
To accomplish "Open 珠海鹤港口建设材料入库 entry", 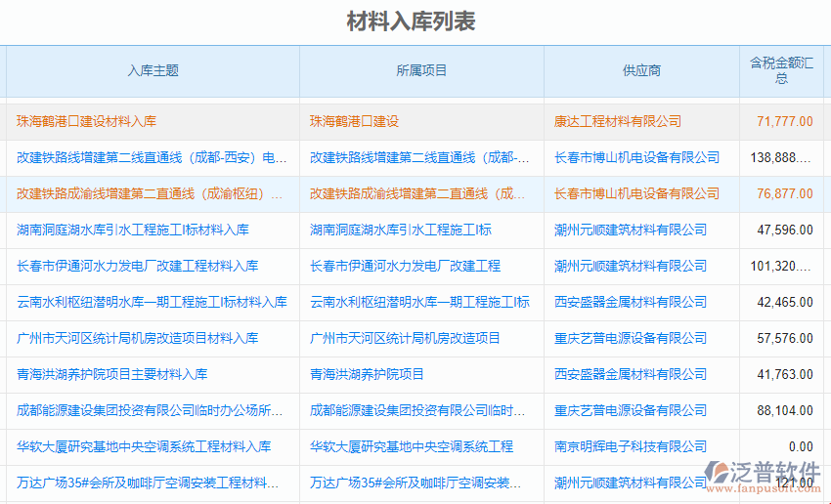I will pos(86,122).
